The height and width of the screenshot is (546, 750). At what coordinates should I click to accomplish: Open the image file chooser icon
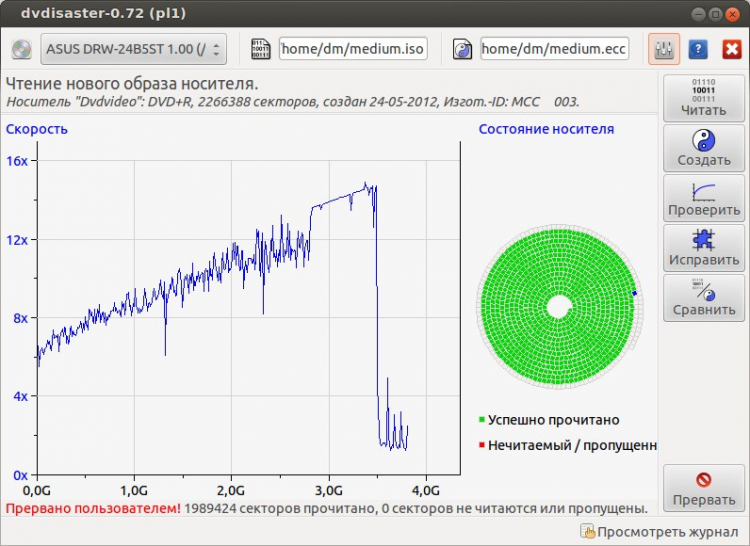tap(261, 49)
